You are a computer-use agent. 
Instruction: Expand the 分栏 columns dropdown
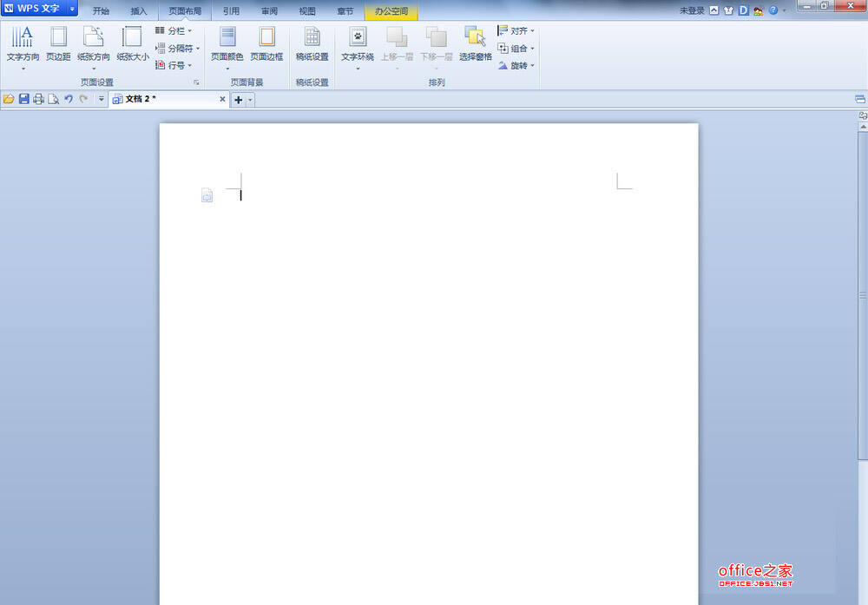(174, 31)
